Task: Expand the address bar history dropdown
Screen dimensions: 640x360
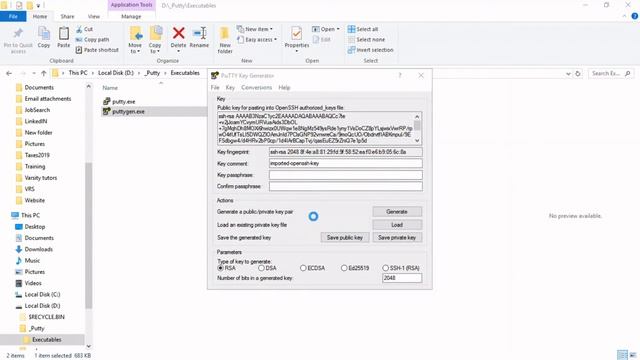Action: point(568,73)
